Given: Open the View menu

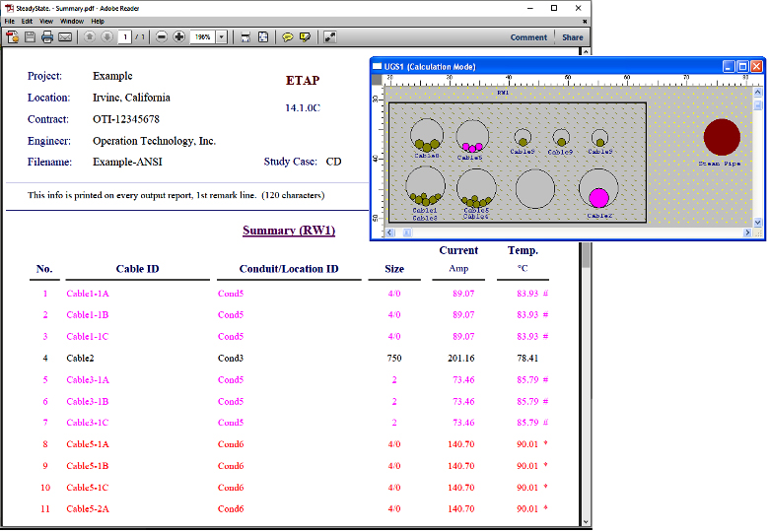Looking at the screenshot, I should pos(46,21).
